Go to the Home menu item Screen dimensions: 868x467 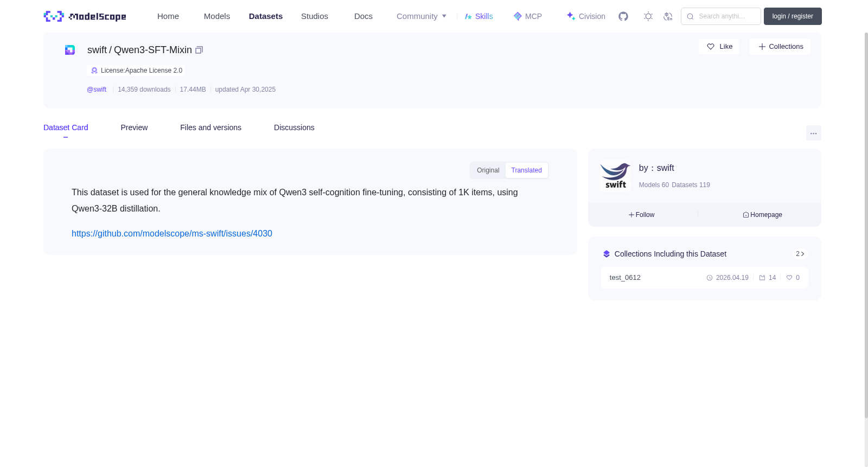[x=168, y=16]
